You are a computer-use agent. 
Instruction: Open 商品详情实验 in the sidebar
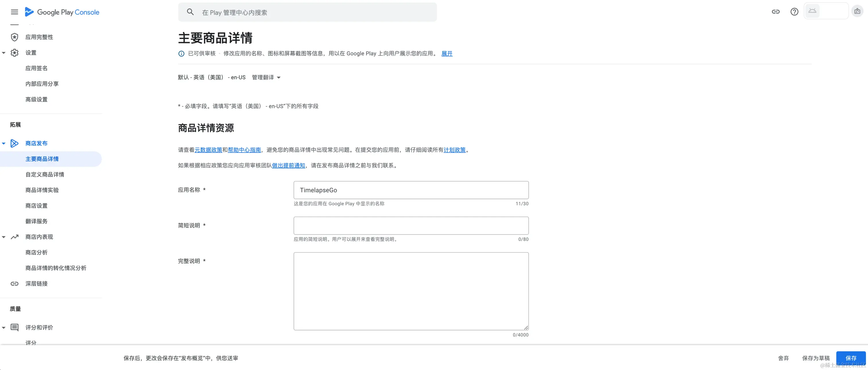(42, 190)
